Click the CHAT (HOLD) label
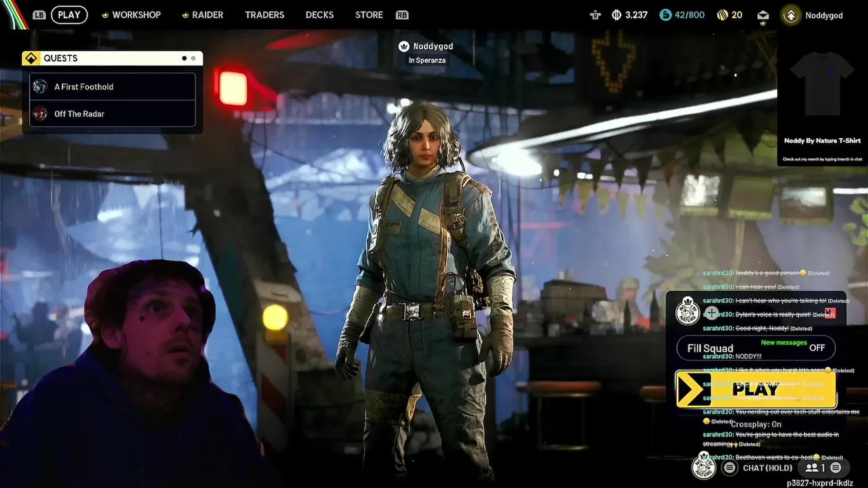This screenshot has width=868, height=488. point(768,468)
